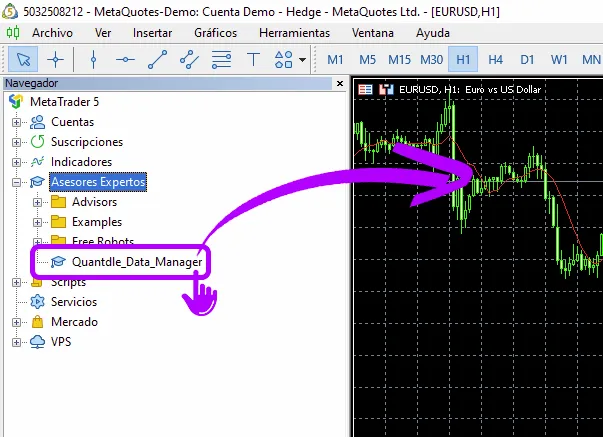Click the Indicadores wave icon
603x437 pixels.
37,162
